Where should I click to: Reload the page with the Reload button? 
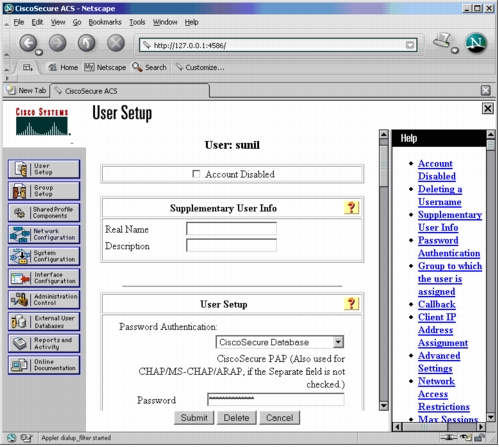click(86, 43)
